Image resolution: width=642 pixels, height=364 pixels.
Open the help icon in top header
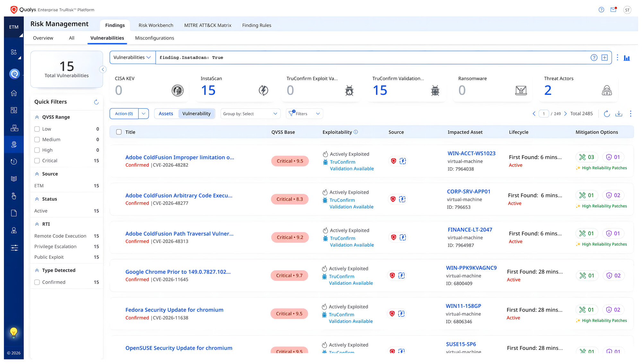tap(601, 10)
